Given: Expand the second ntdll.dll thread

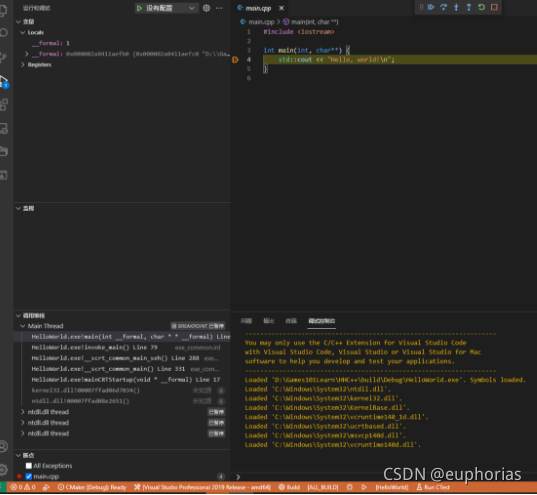Looking at the screenshot, I should [x=23, y=423].
